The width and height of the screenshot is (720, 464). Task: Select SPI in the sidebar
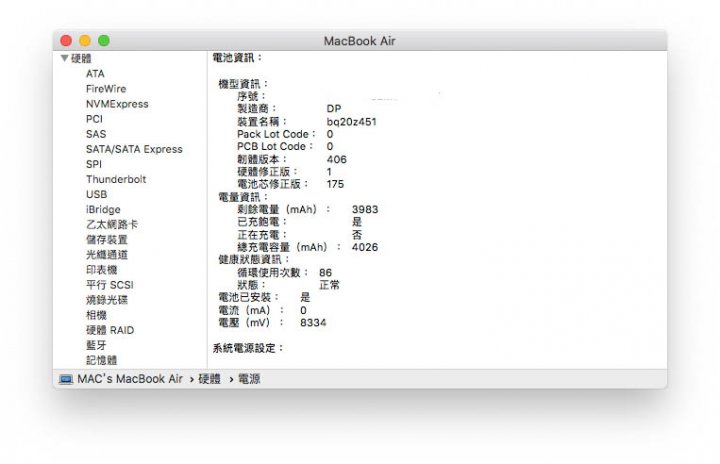tap(94, 164)
